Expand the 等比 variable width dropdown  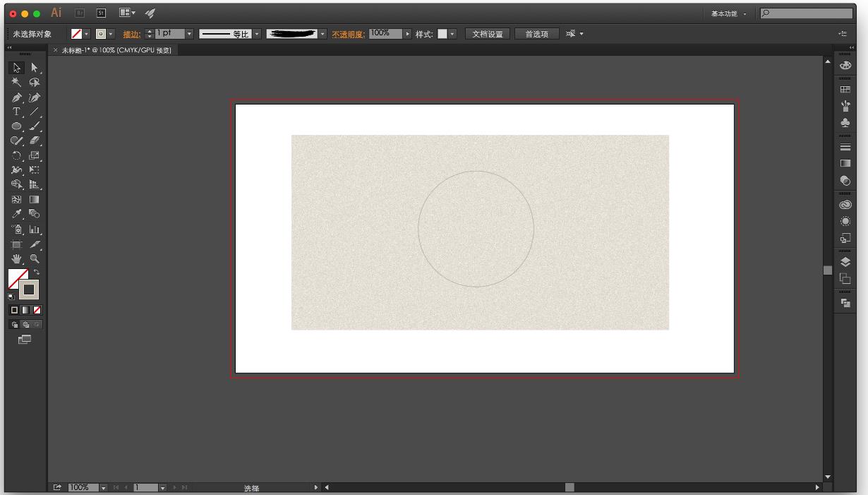[255, 33]
